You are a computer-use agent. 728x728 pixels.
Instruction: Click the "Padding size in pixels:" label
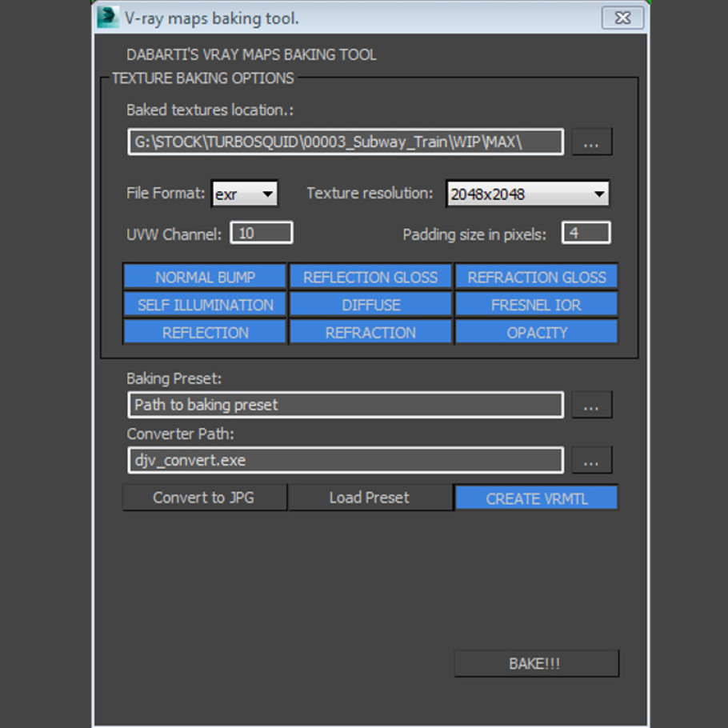(x=474, y=234)
